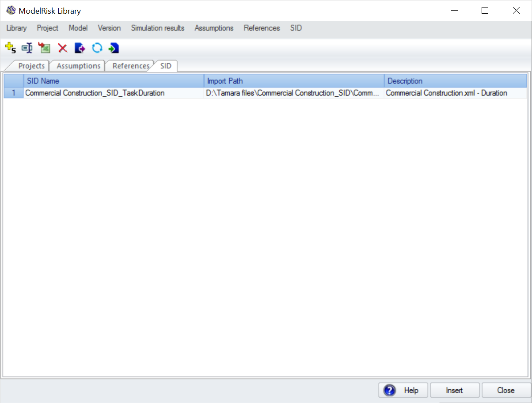Switch to the Projects tab

coord(31,65)
